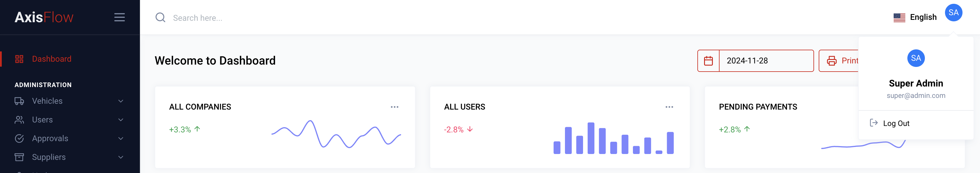The height and width of the screenshot is (173, 980).
Task: Collapse the Users submenu chevron
Action: click(120, 119)
